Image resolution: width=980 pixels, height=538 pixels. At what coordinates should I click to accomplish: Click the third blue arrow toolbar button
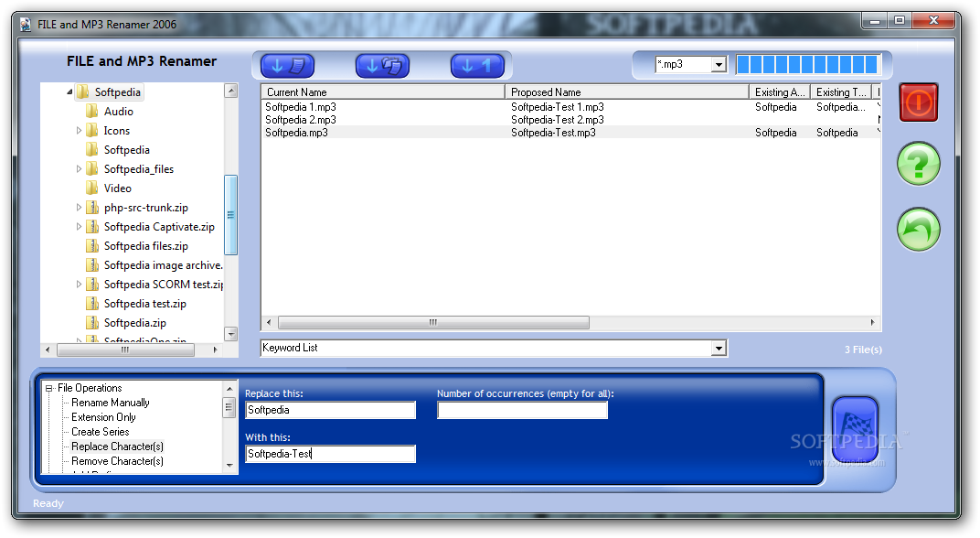477,66
